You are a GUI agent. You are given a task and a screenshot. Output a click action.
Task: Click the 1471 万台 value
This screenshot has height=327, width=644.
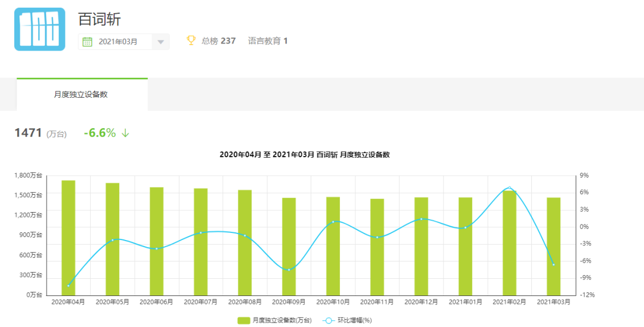click(x=41, y=133)
